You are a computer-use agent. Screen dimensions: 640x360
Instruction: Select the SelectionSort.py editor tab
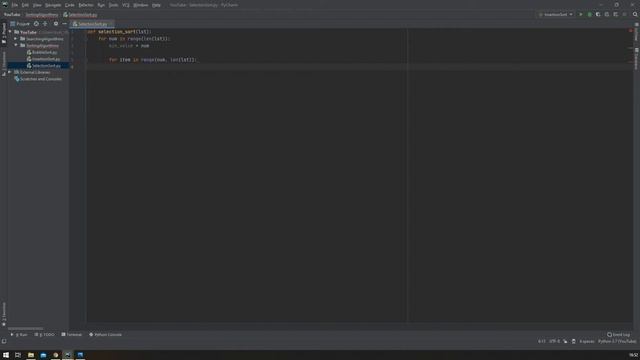pyautogui.click(x=92, y=24)
